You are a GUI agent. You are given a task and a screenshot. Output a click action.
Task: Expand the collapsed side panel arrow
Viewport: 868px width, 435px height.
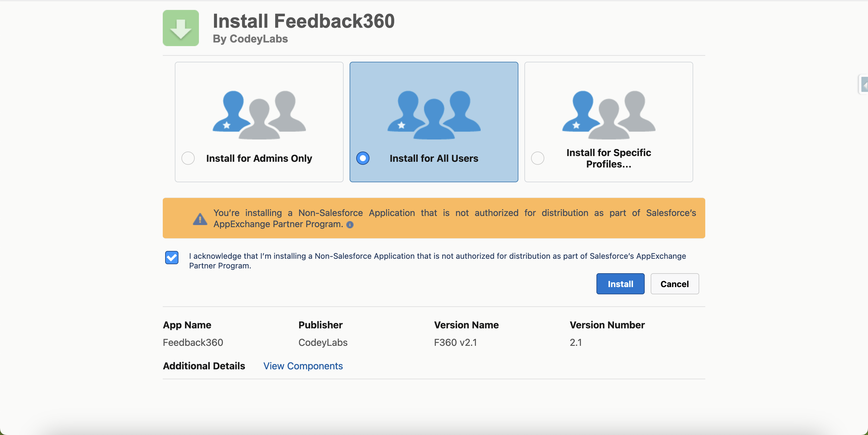coord(864,85)
